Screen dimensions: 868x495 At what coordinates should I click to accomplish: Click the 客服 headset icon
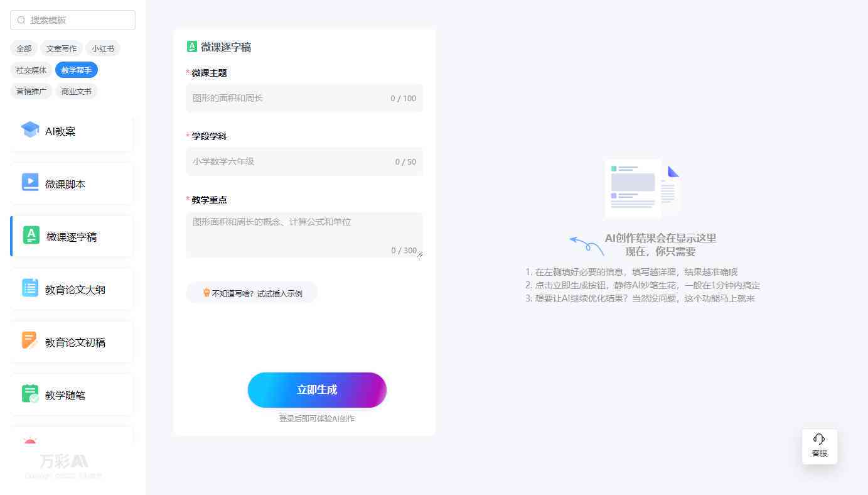click(x=819, y=439)
